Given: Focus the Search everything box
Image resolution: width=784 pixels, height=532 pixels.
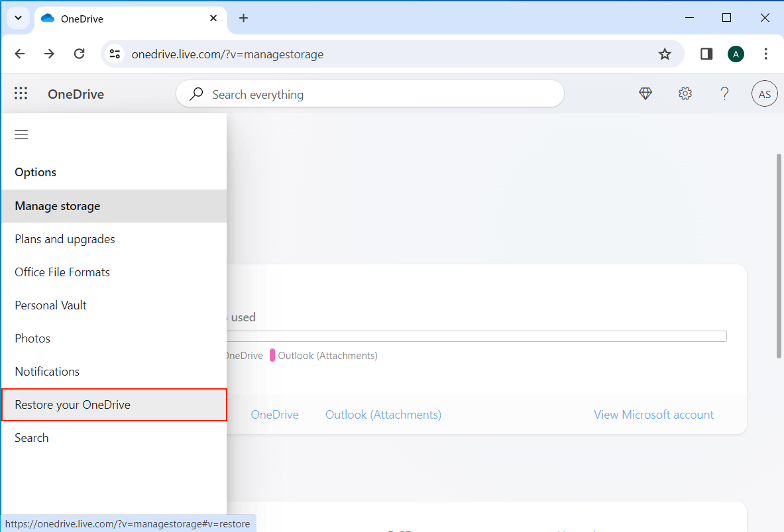Looking at the screenshot, I should (x=370, y=94).
